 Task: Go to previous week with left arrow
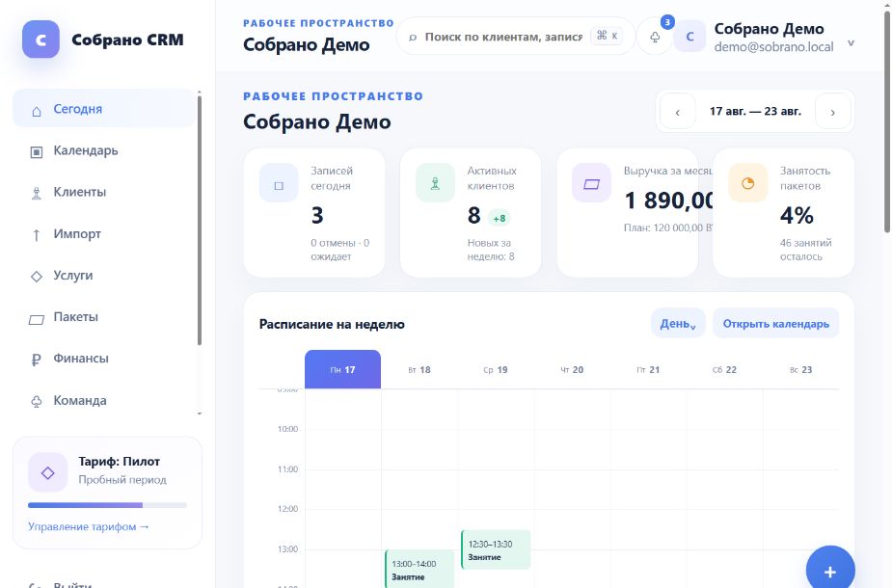pyautogui.click(x=677, y=112)
